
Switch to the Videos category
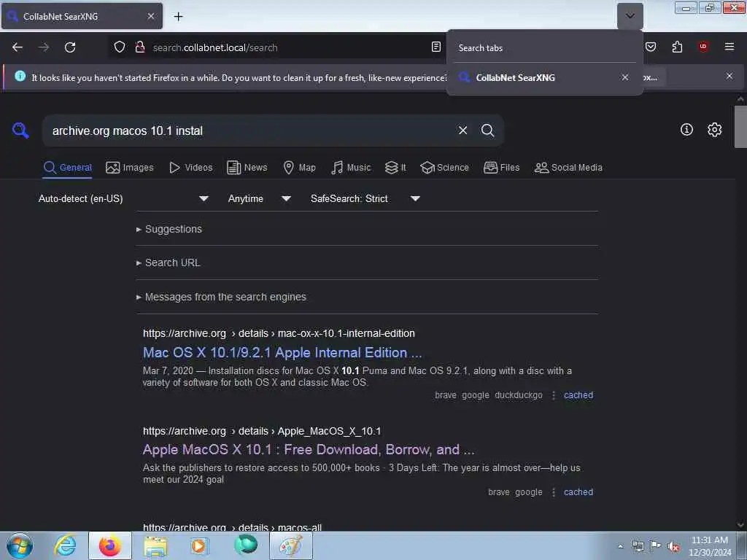point(191,168)
